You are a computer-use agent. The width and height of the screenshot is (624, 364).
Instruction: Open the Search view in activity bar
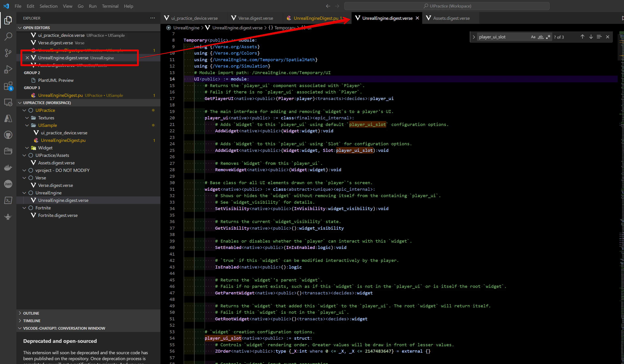coord(8,37)
